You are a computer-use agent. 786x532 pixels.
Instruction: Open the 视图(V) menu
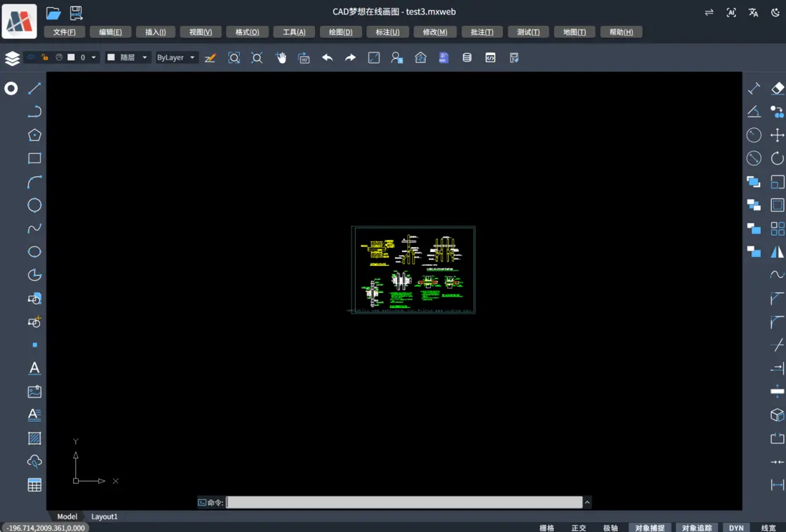tap(200, 32)
